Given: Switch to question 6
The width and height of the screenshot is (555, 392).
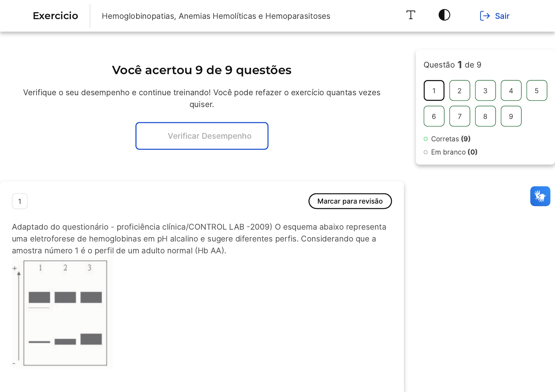Looking at the screenshot, I should pyautogui.click(x=434, y=116).
